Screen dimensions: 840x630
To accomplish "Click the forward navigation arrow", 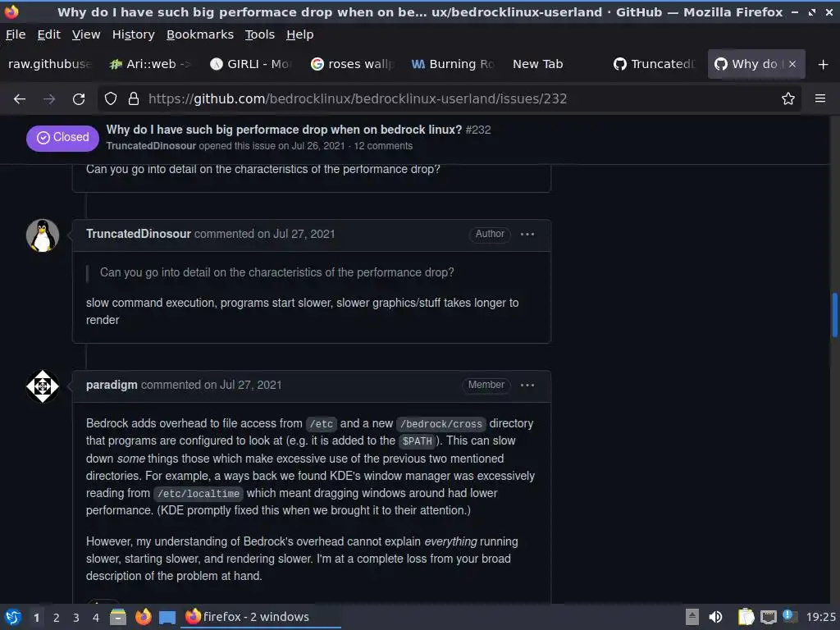I will tap(49, 98).
